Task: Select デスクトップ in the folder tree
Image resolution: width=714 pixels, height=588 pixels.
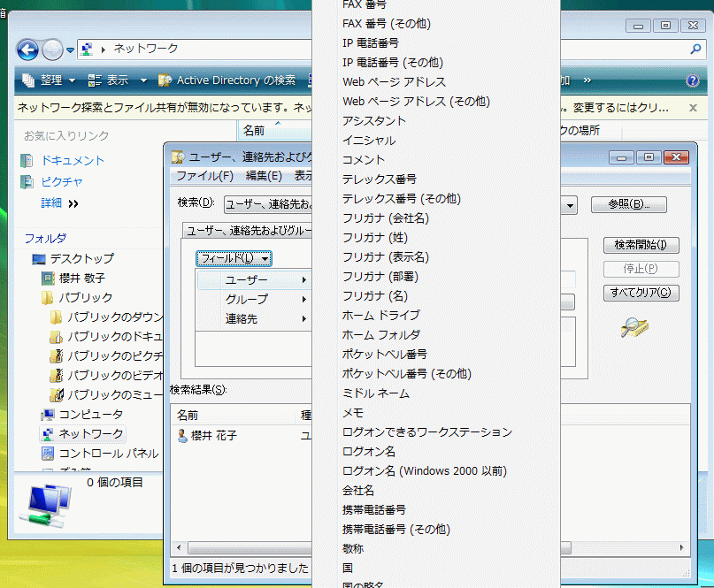Action: (82, 258)
